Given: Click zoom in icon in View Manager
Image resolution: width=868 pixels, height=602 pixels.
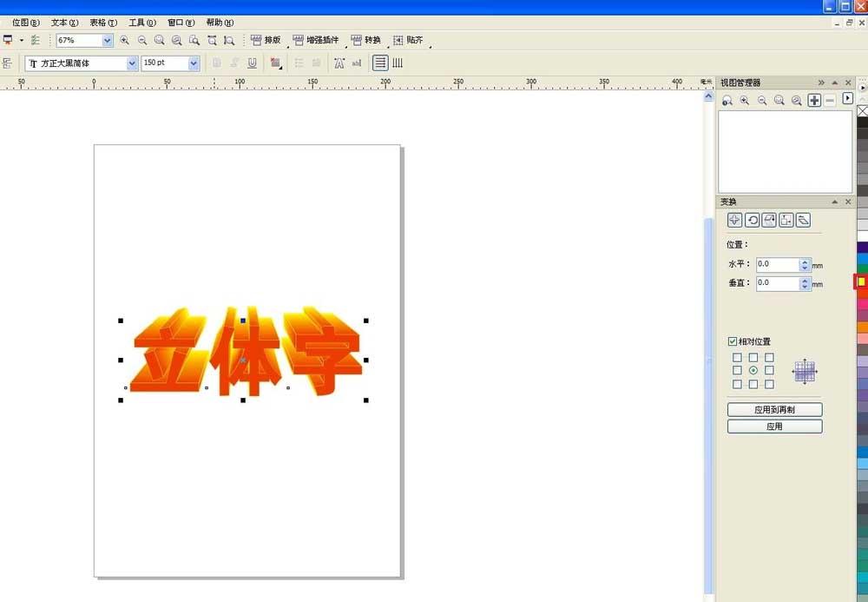Looking at the screenshot, I should (745, 100).
